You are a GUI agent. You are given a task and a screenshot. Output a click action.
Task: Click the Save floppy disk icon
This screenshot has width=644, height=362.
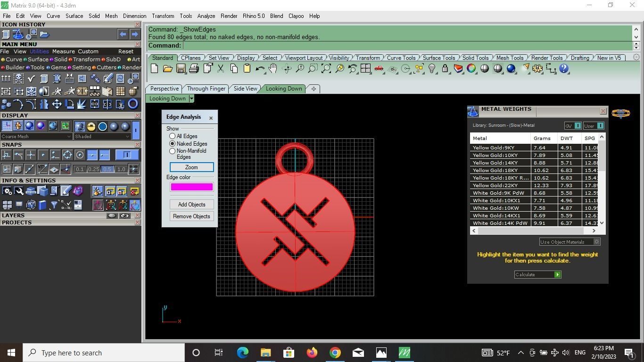tap(181, 69)
